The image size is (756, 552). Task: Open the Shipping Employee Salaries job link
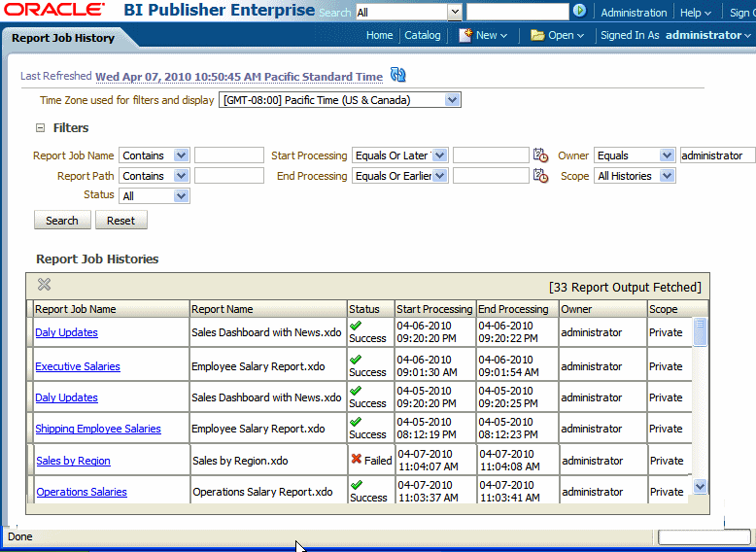pyautogui.click(x=98, y=429)
